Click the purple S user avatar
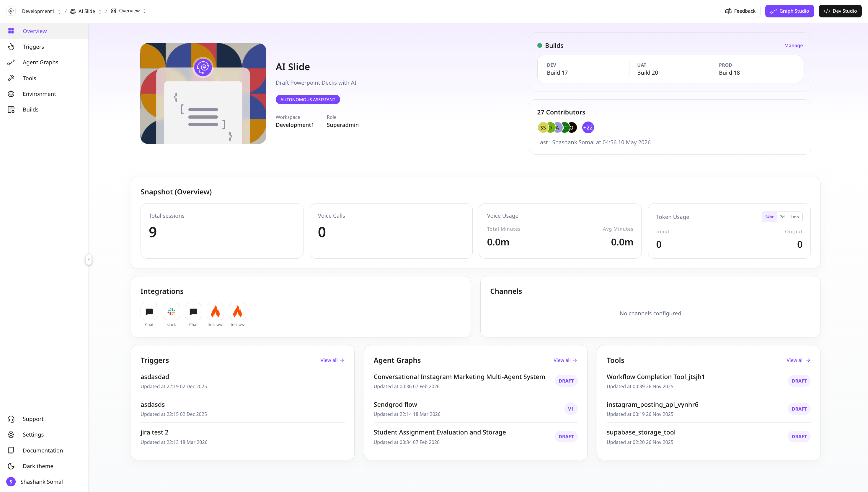Image resolution: width=868 pixels, height=492 pixels. 11,481
